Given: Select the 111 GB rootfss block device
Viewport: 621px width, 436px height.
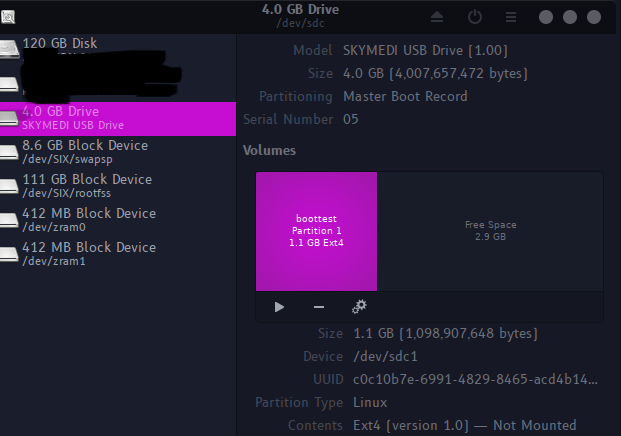Looking at the screenshot, I should 118,186.
